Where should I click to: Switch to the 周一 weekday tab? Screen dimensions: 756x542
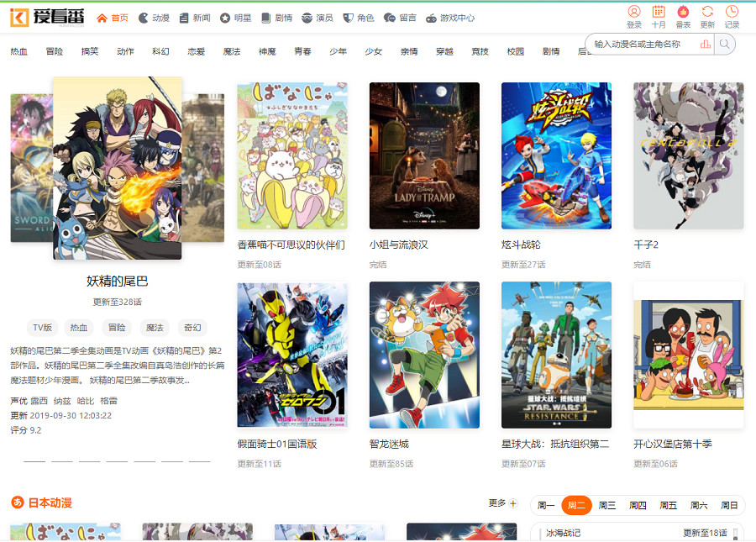point(546,505)
